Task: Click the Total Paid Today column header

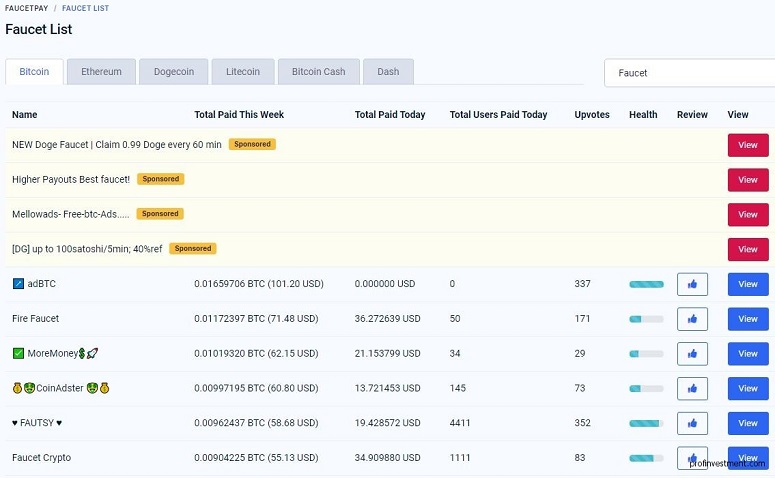Action: click(390, 115)
